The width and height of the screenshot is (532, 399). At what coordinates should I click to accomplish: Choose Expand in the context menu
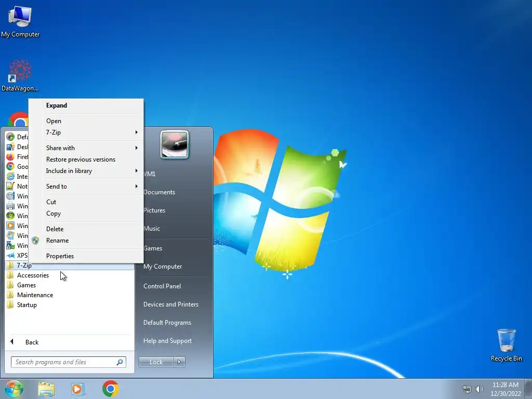(x=86, y=105)
